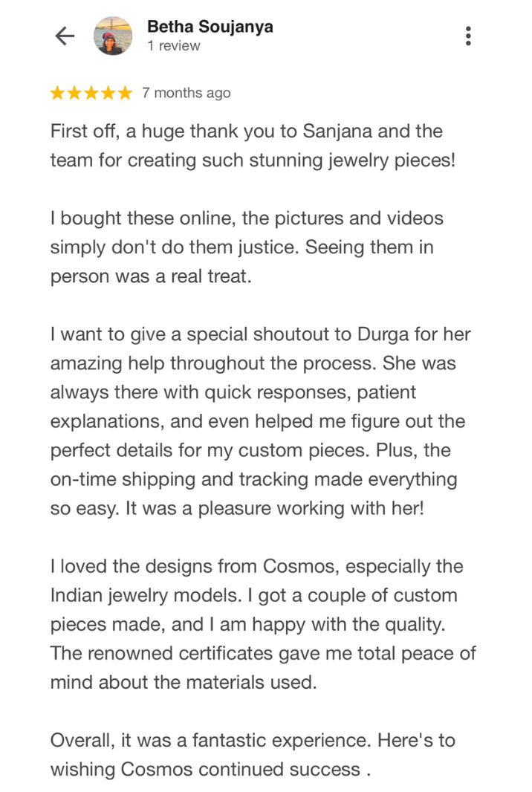The width and height of the screenshot is (532, 792).
Task: Open the three-dot more options menu
Action: coord(468,36)
